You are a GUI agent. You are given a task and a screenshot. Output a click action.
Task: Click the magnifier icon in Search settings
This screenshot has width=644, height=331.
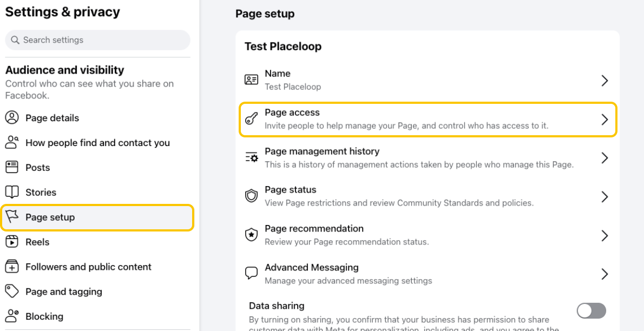point(15,40)
